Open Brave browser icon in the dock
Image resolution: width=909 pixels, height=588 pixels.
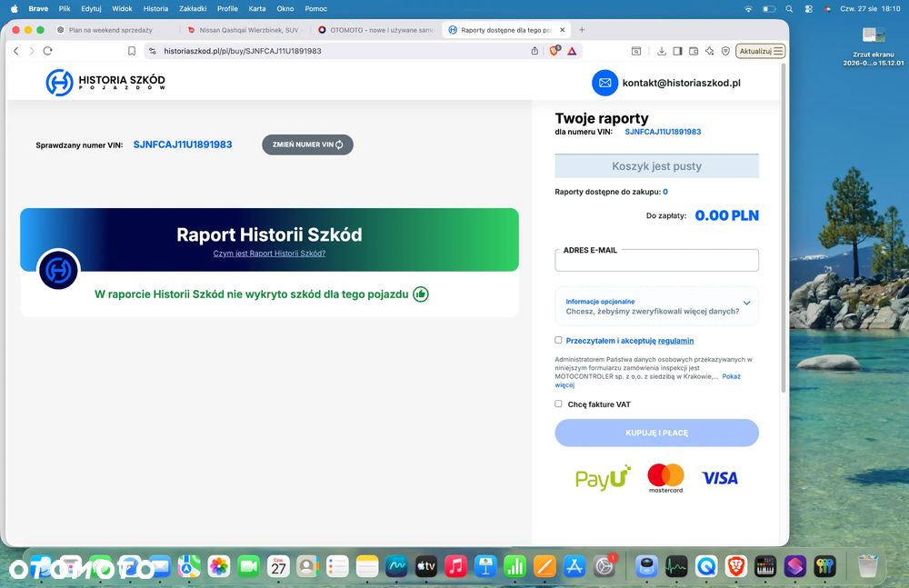(x=735, y=566)
